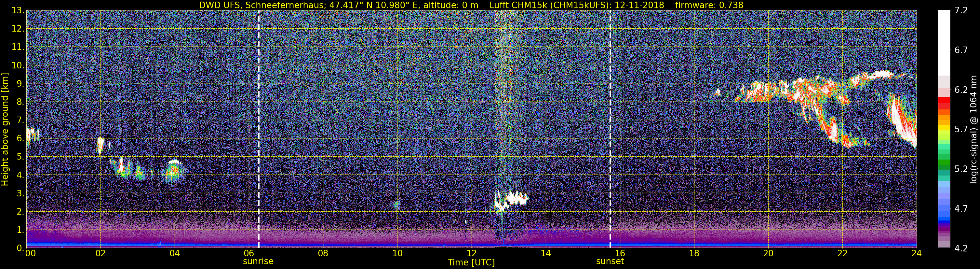The width and height of the screenshot is (980, 269).
Task: Click the height axis tick label '5.'
Action: (x=20, y=157)
